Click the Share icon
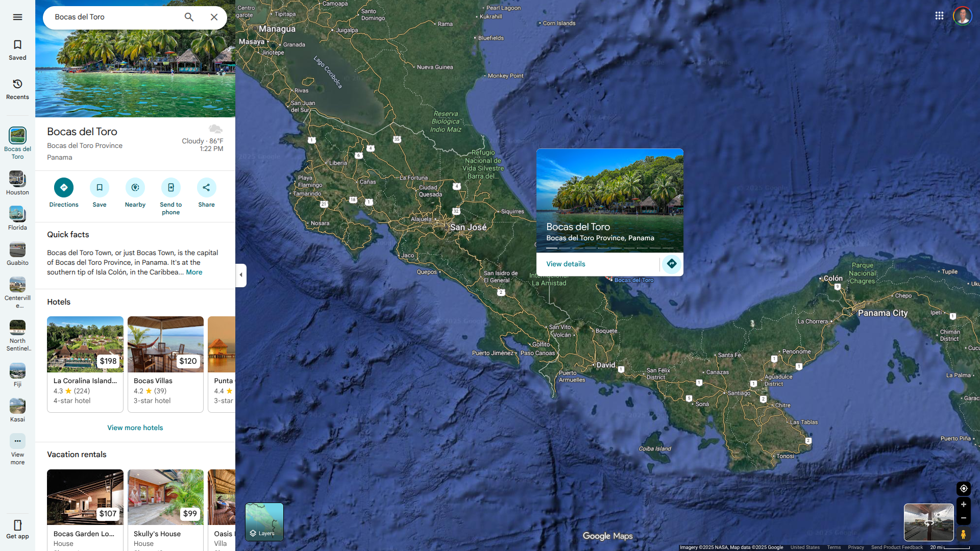 click(206, 188)
